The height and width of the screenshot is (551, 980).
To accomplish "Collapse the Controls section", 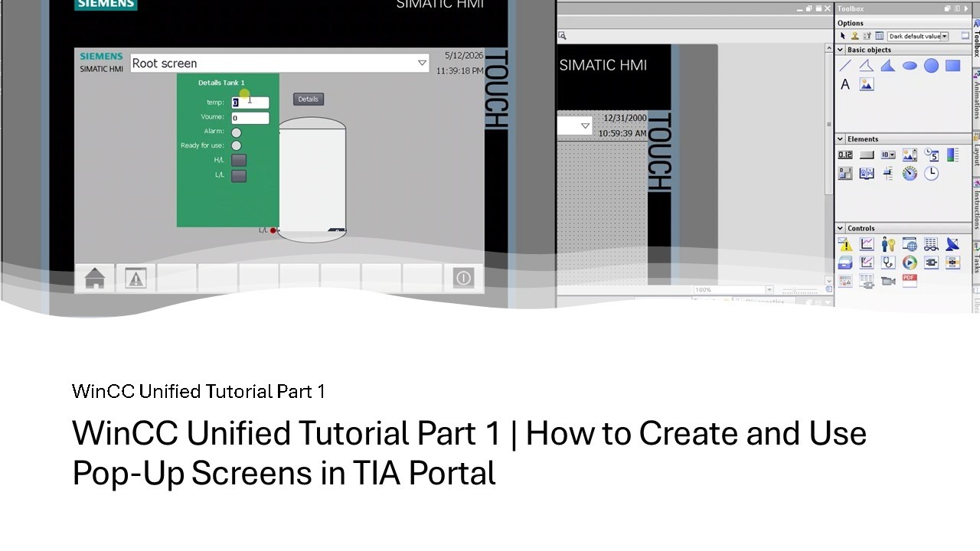I will pyautogui.click(x=840, y=228).
